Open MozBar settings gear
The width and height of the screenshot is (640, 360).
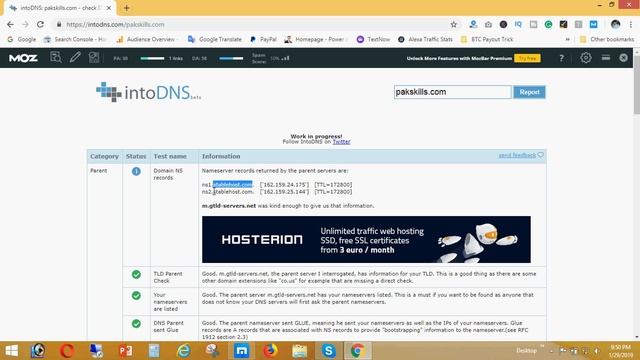(586, 58)
